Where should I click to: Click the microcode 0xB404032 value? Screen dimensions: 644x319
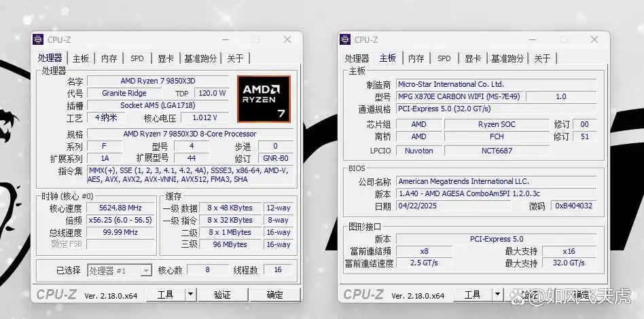(x=574, y=206)
